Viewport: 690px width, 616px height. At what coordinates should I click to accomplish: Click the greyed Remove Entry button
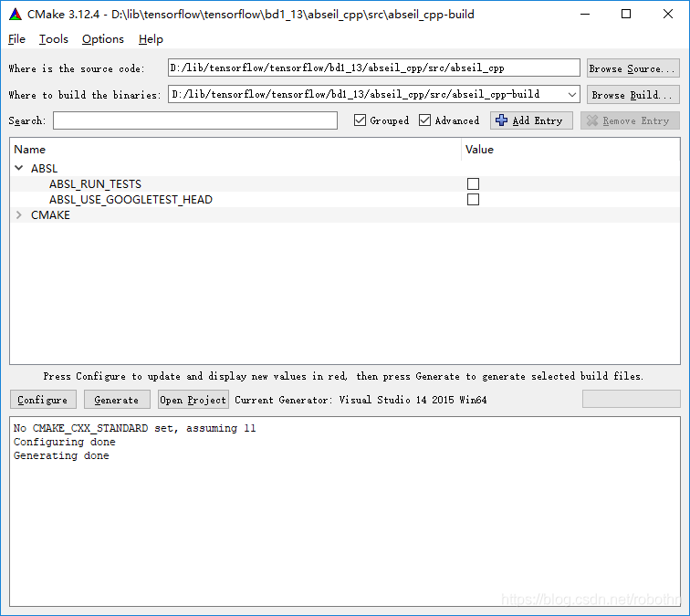point(630,120)
